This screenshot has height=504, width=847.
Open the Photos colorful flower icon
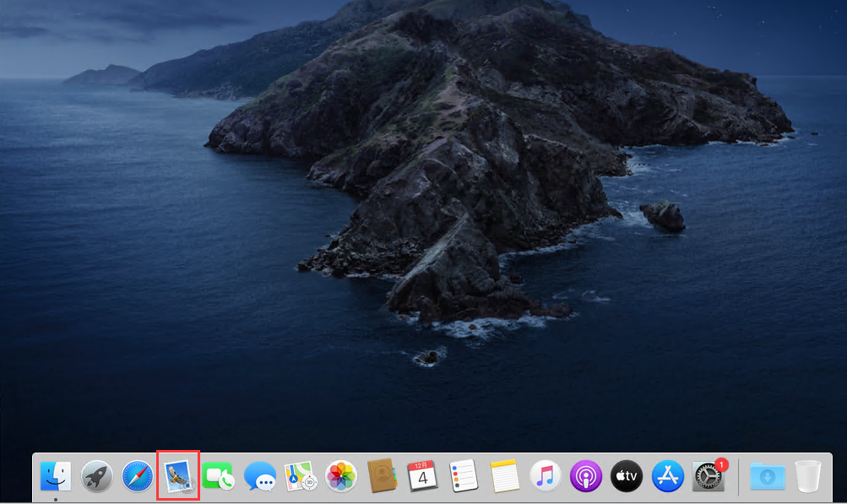click(341, 476)
